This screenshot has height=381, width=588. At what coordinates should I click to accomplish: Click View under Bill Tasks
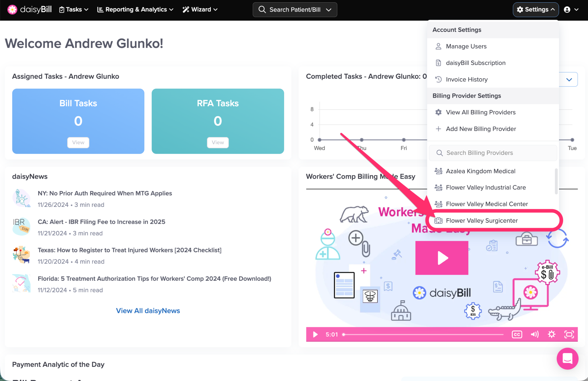point(78,142)
